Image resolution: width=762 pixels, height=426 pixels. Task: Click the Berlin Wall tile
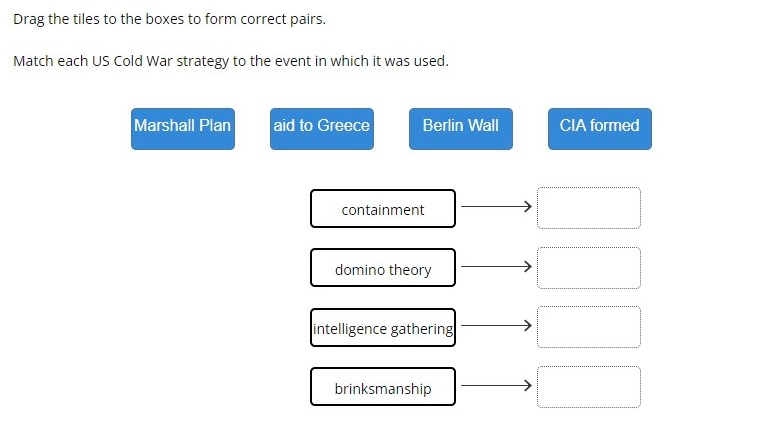click(x=461, y=129)
